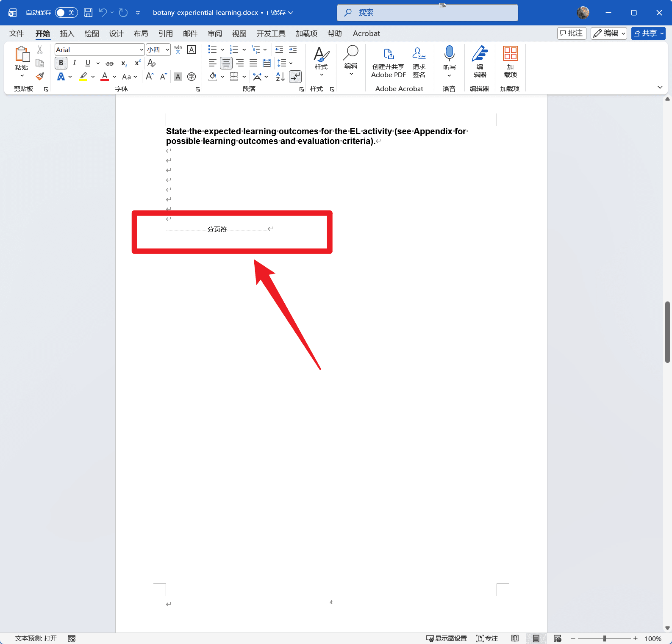Switch to the Acrobat tab
Image resolution: width=672 pixels, height=644 pixels.
click(x=367, y=33)
